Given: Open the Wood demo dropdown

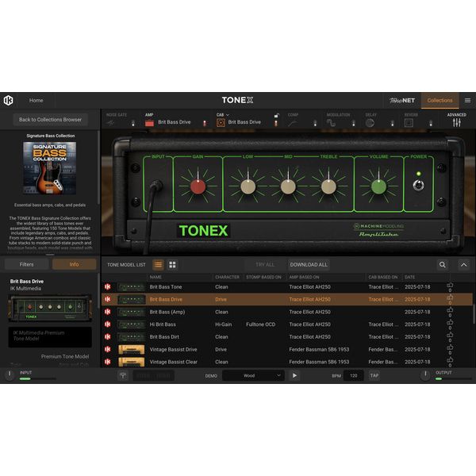Looking at the screenshot, I should click(253, 375).
